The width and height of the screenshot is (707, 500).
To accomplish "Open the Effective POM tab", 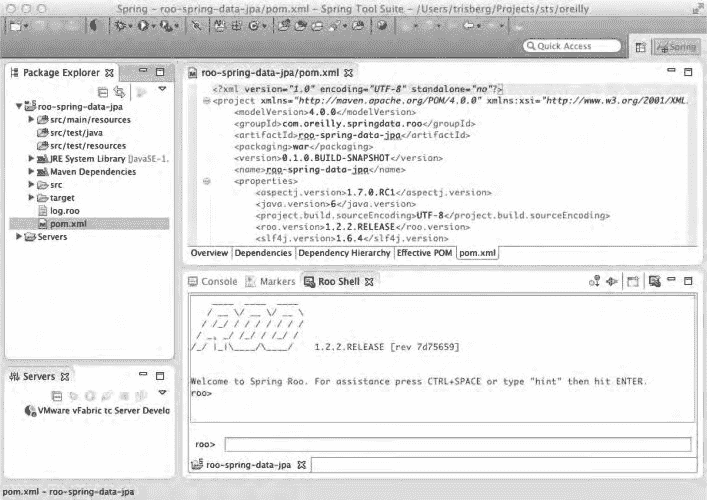I will coord(425,254).
